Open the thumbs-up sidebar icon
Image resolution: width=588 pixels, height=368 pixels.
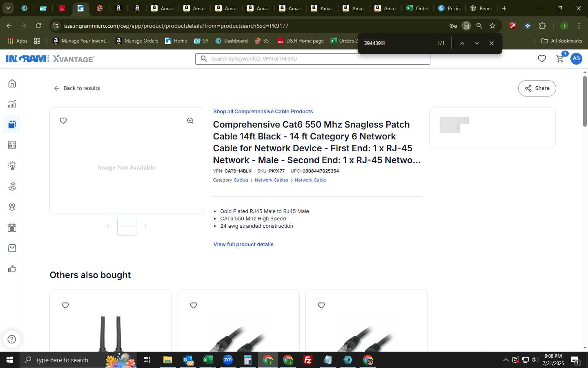click(12, 269)
